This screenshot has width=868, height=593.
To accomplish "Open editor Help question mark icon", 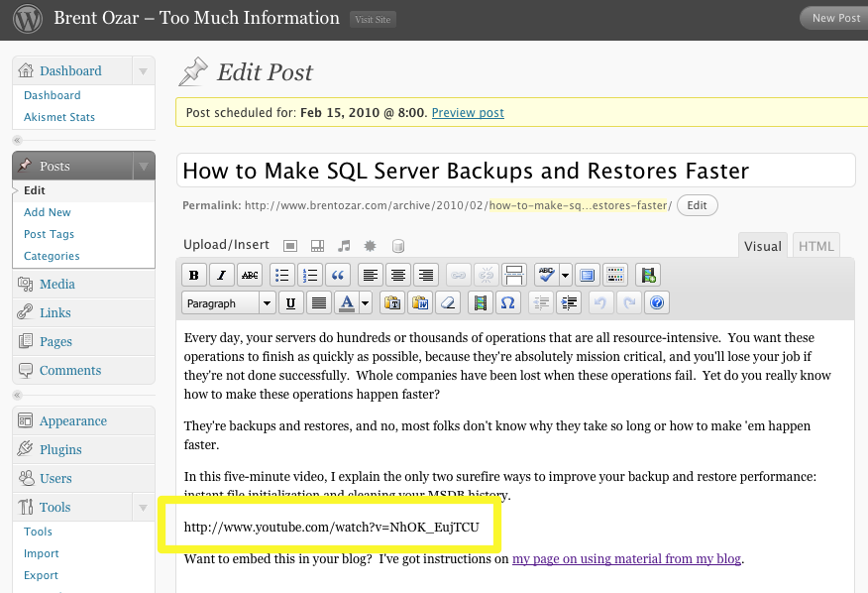I will click(655, 303).
